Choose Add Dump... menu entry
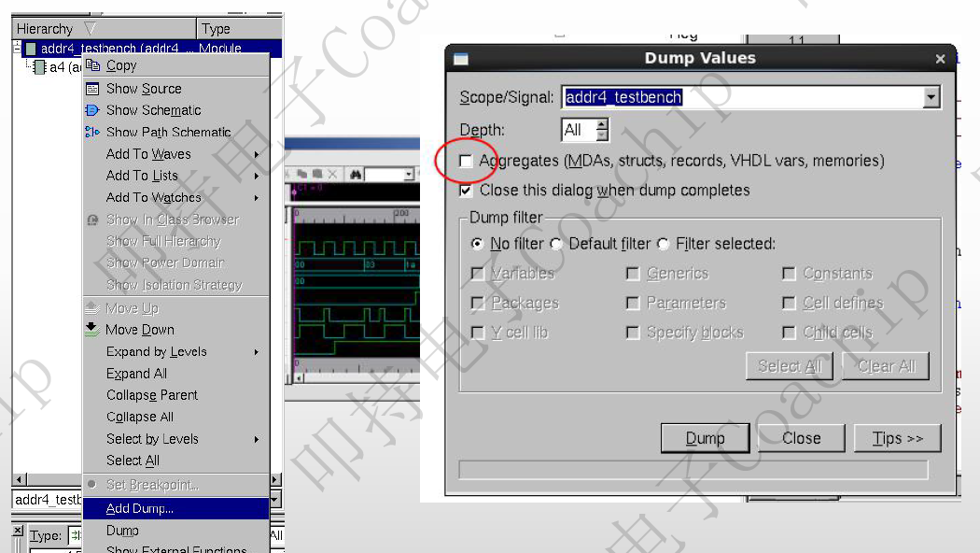Viewport: 980px width, 553px height. [x=176, y=508]
